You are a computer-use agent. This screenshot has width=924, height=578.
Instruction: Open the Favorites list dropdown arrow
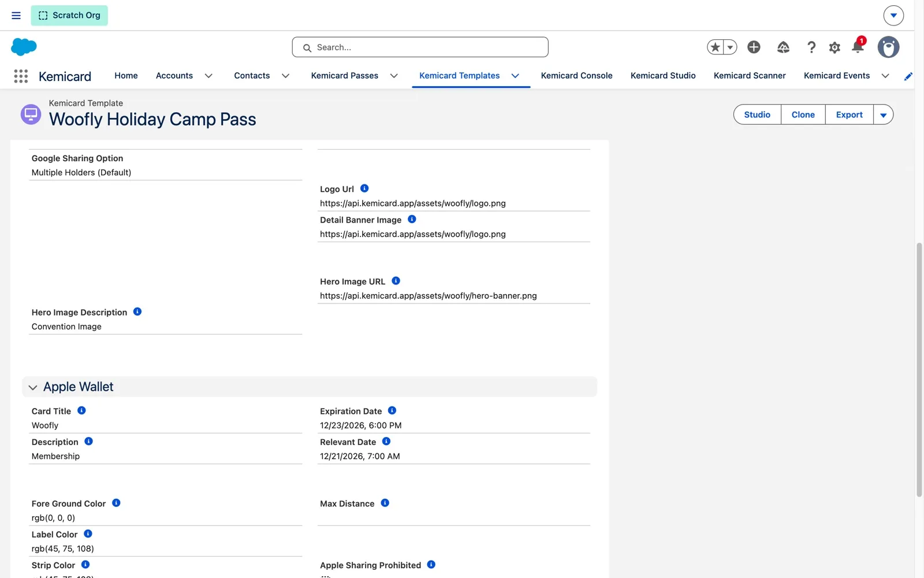click(731, 47)
